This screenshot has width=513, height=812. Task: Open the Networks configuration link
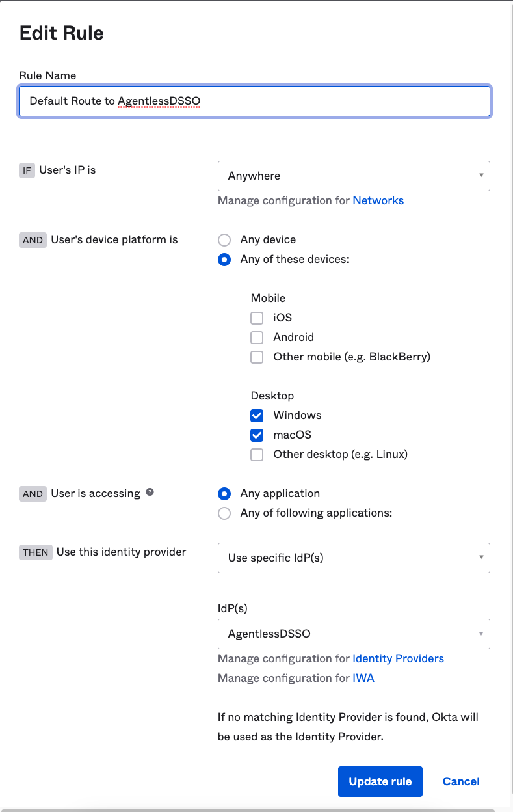click(x=378, y=200)
